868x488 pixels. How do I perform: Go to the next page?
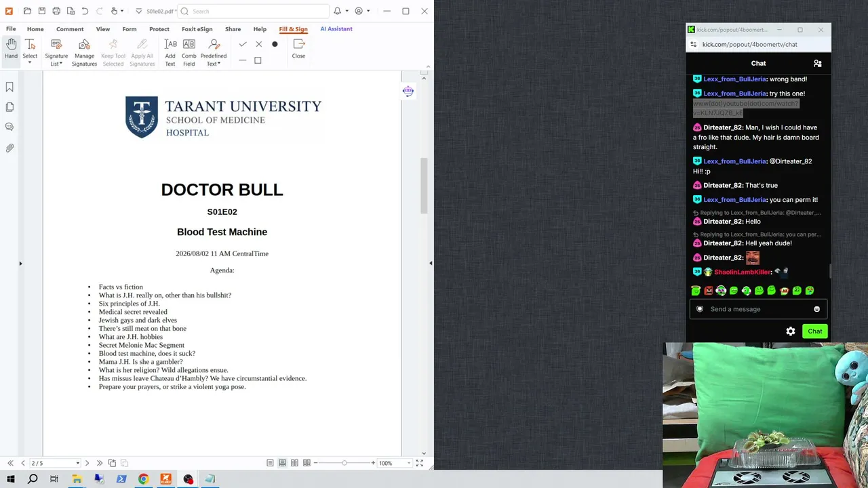(87, 463)
